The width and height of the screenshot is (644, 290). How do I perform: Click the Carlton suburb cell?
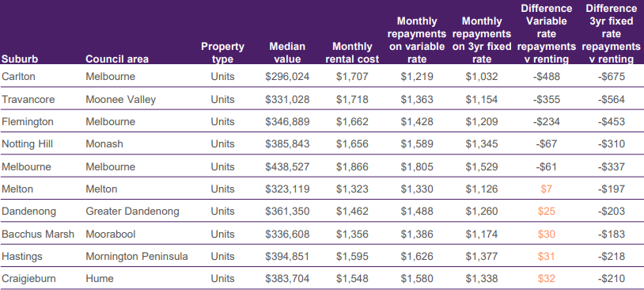[18, 77]
